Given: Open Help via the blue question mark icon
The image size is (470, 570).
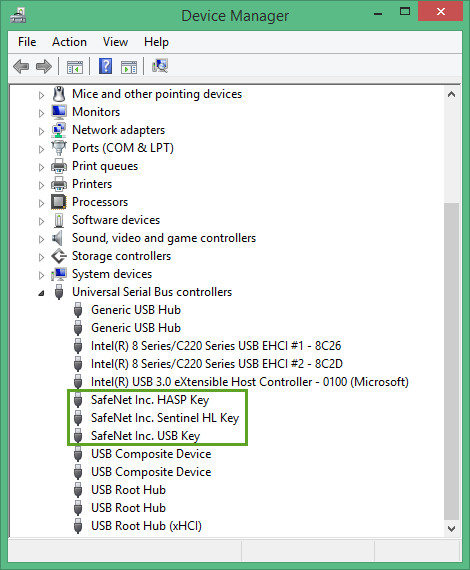Looking at the screenshot, I should click(105, 66).
